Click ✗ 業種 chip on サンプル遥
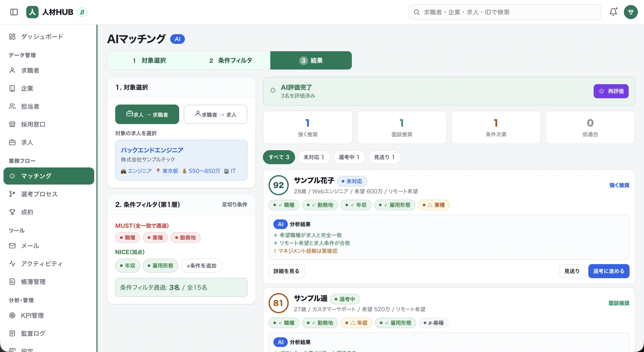The image size is (644, 352). [433, 323]
